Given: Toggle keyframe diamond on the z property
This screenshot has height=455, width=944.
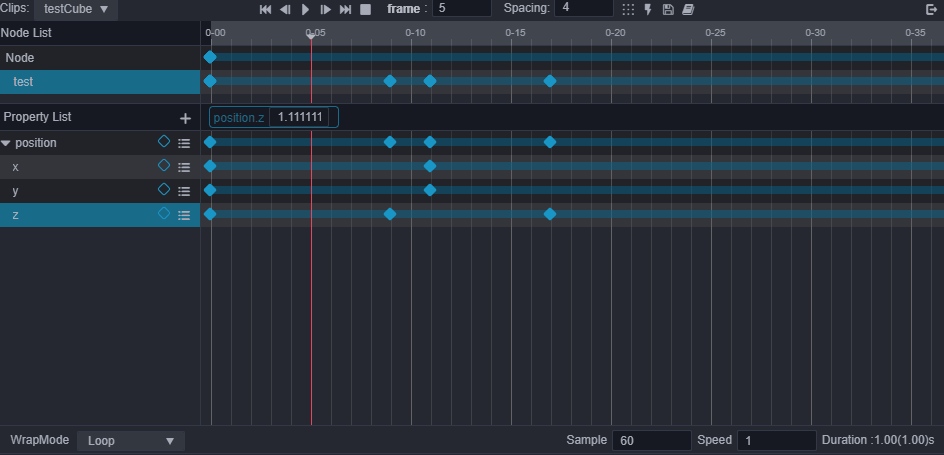Looking at the screenshot, I should point(164,214).
